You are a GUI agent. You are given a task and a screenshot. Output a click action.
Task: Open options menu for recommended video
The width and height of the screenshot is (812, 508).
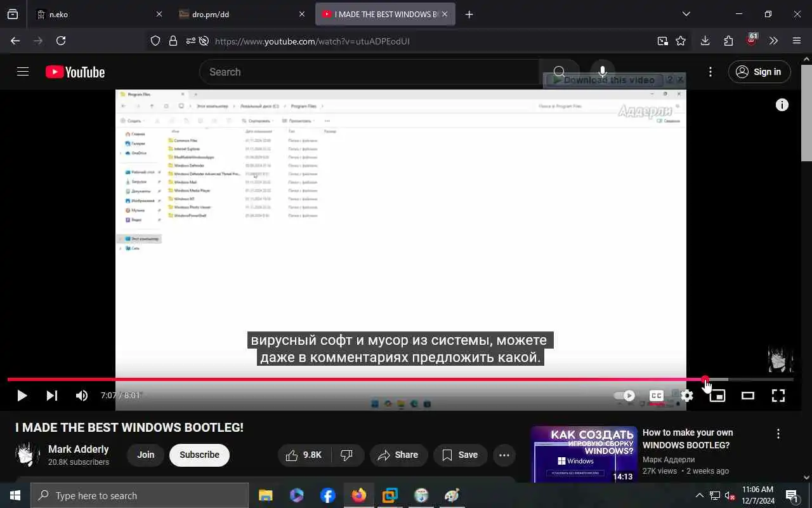point(778,434)
